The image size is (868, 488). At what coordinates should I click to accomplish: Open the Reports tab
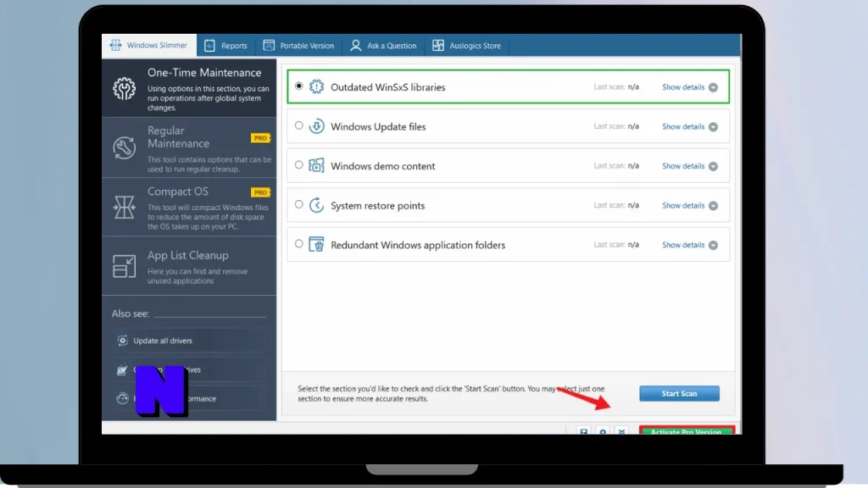pos(225,46)
